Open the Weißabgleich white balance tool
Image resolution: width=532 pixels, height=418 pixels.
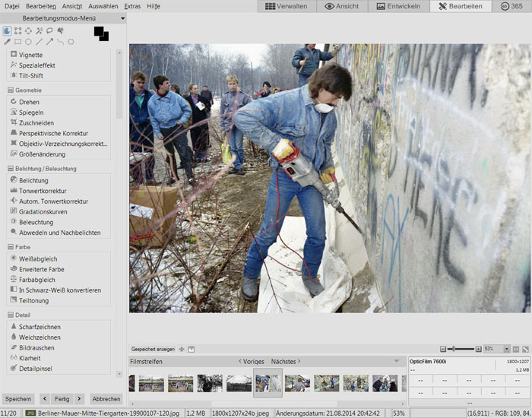[38, 258]
